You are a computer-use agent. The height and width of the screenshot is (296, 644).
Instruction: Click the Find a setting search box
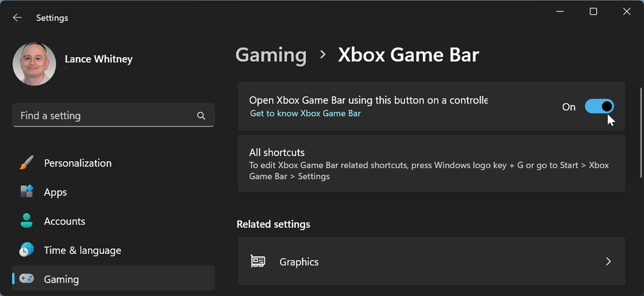[x=113, y=115]
